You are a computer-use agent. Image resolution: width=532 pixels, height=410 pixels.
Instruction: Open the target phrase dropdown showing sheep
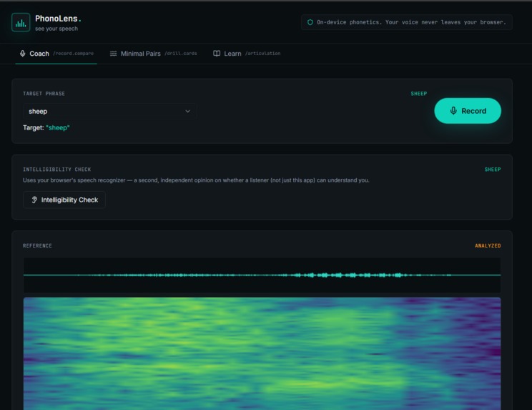coord(109,112)
